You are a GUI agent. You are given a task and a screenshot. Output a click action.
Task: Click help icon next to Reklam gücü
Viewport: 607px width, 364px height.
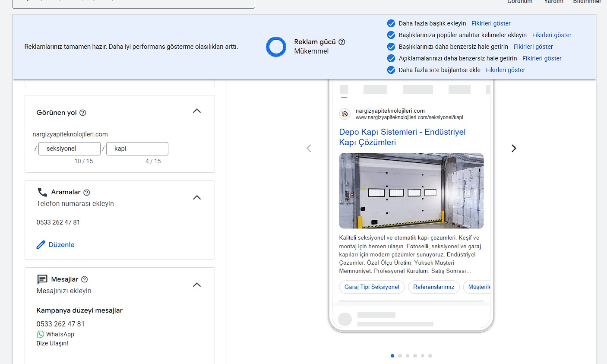coord(342,42)
